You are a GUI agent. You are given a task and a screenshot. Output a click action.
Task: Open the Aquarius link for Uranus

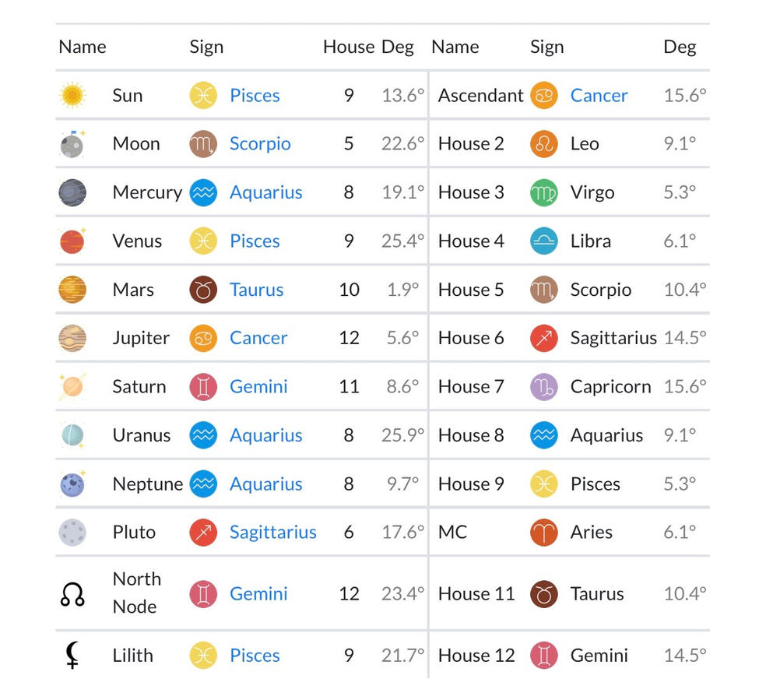(265, 435)
